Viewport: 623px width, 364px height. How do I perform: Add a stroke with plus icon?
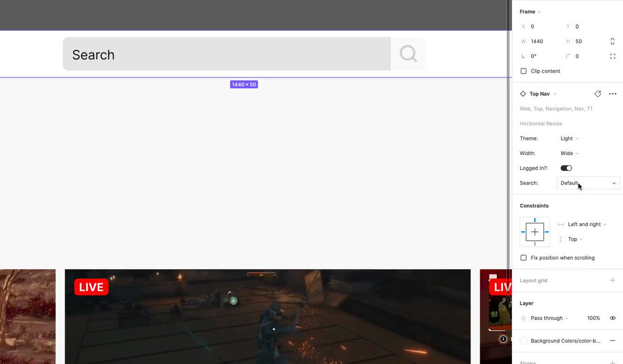click(613, 362)
